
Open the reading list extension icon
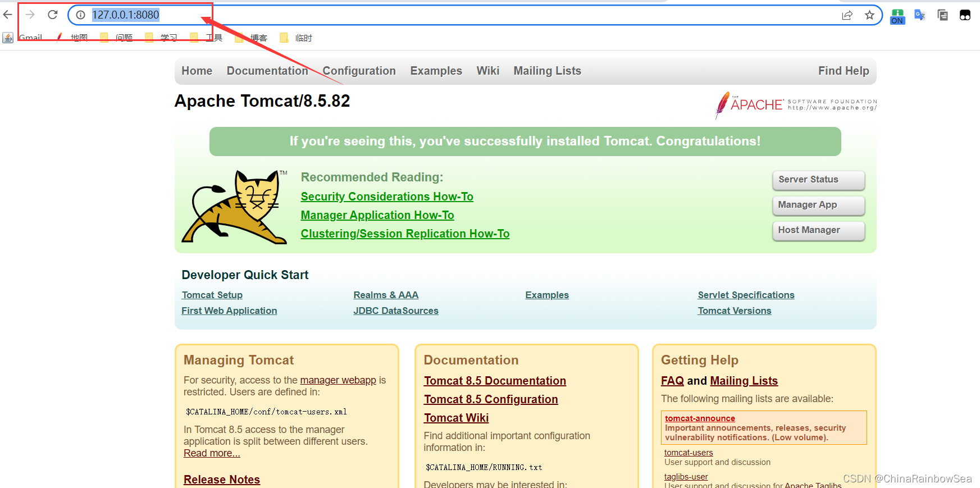click(x=942, y=15)
